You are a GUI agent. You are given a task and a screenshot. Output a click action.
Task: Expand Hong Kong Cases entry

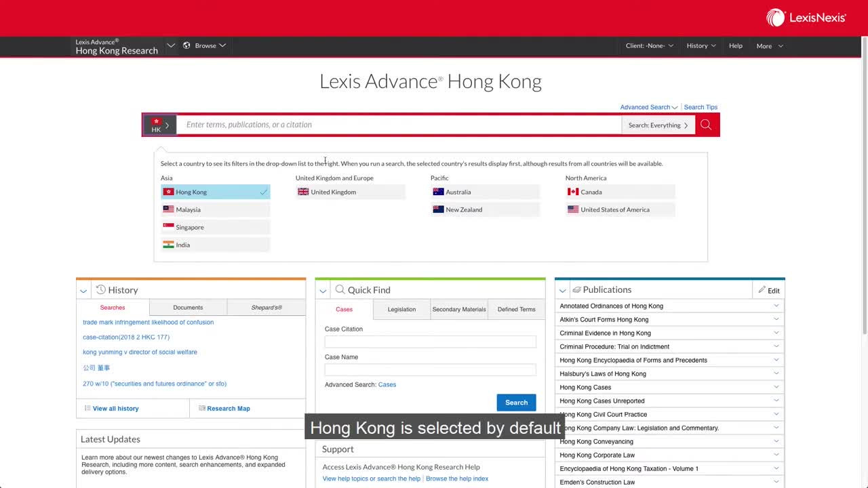pyautogui.click(x=776, y=387)
